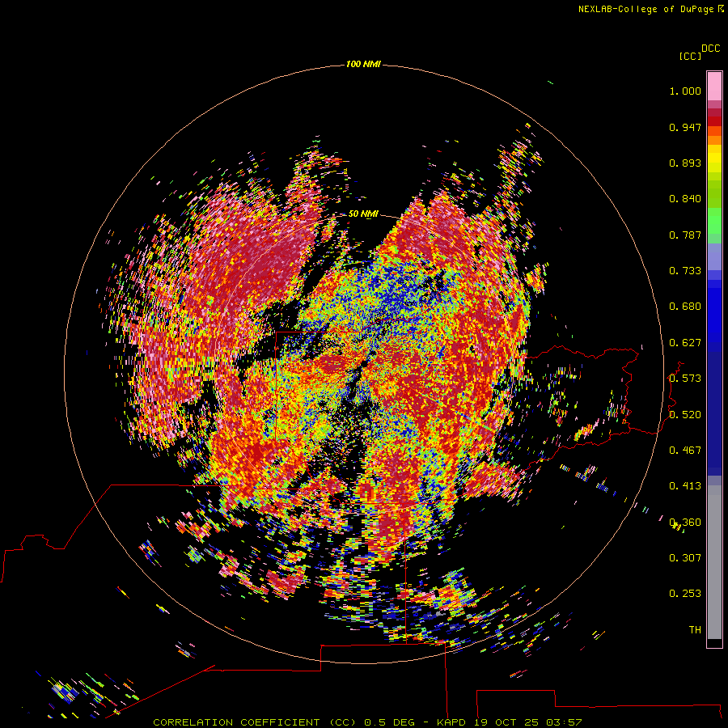Image resolution: width=728 pixels, height=728 pixels.
Task: Click the 1.000 scale value
Action: tap(685, 91)
